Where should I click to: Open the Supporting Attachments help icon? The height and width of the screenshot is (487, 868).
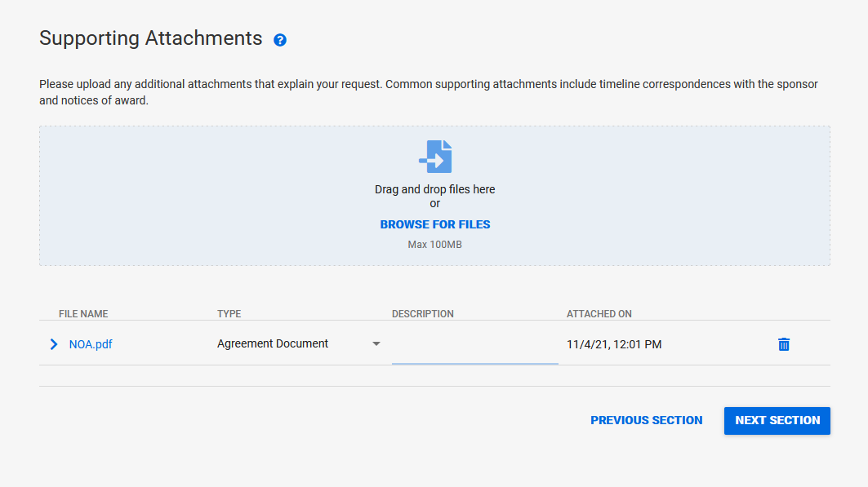[280, 39]
